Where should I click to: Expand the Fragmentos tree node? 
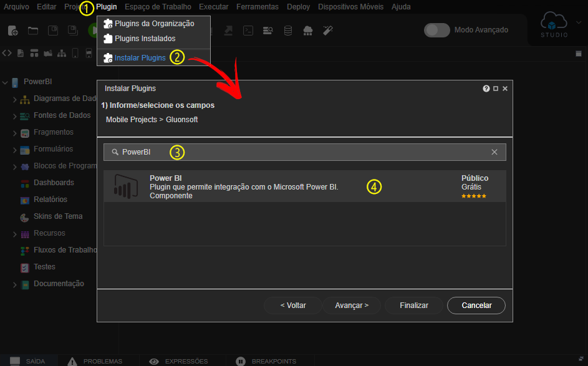pos(14,133)
